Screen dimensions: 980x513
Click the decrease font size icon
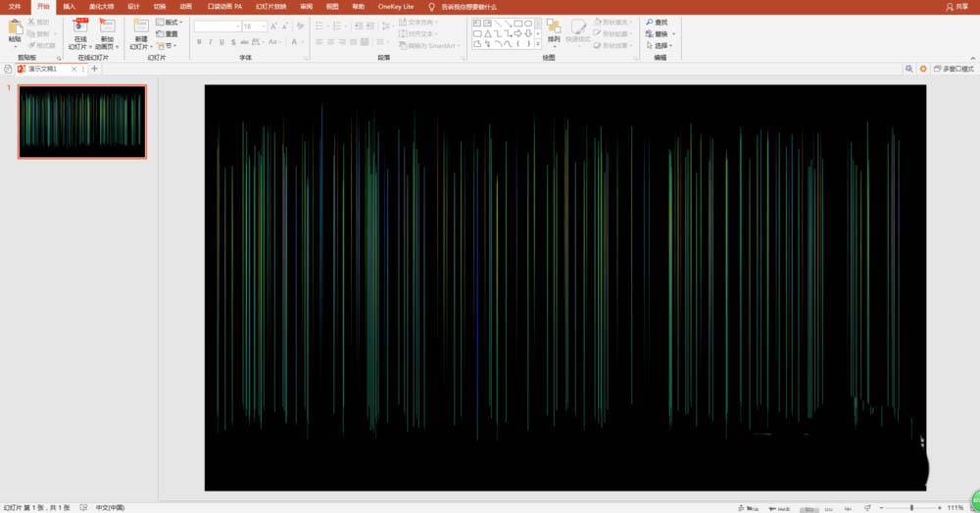point(285,26)
